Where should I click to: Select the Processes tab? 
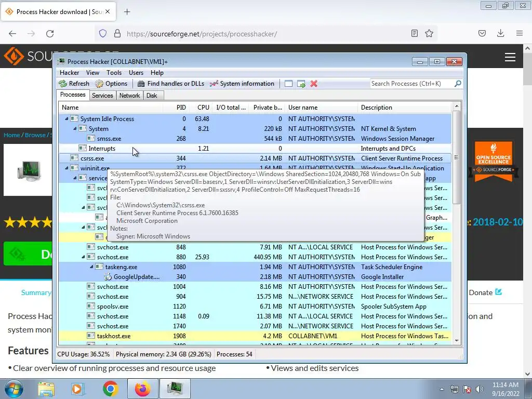pos(73,95)
